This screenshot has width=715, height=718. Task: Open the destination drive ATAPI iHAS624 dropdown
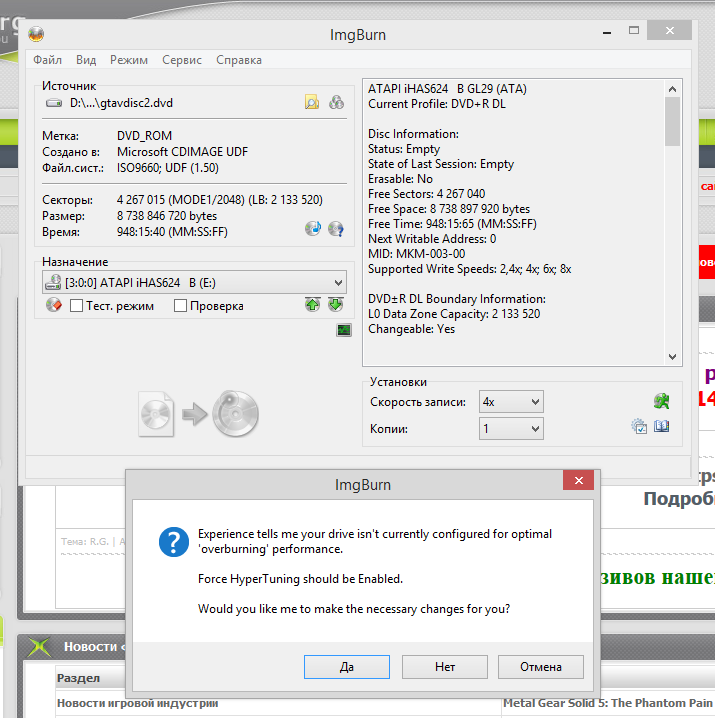coord(194,283)
